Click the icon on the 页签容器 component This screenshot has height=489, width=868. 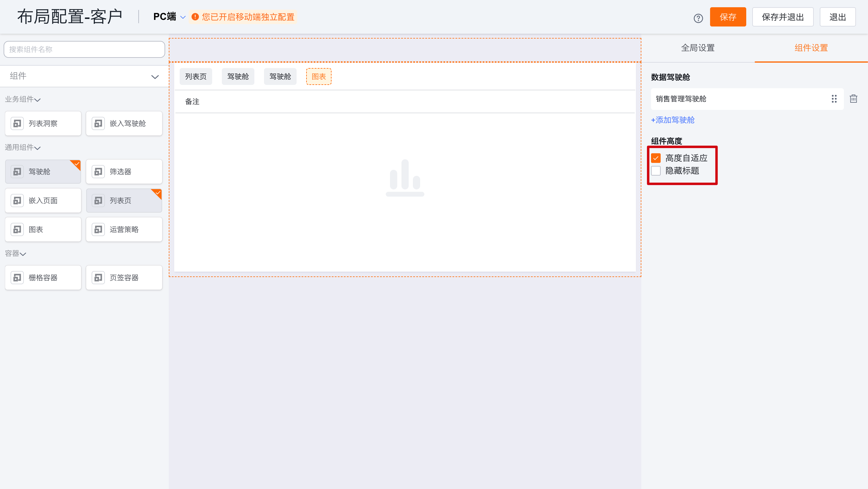pyautogui.click(x=98, y=278)
